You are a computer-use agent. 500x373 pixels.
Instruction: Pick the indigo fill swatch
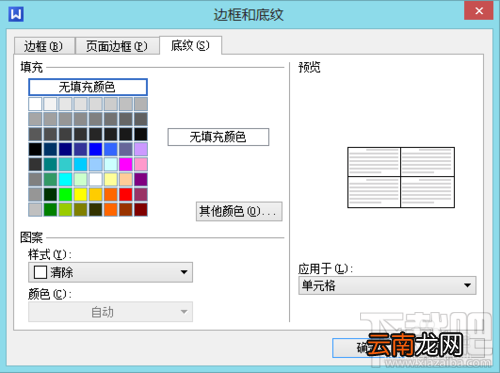click(80, 149)
